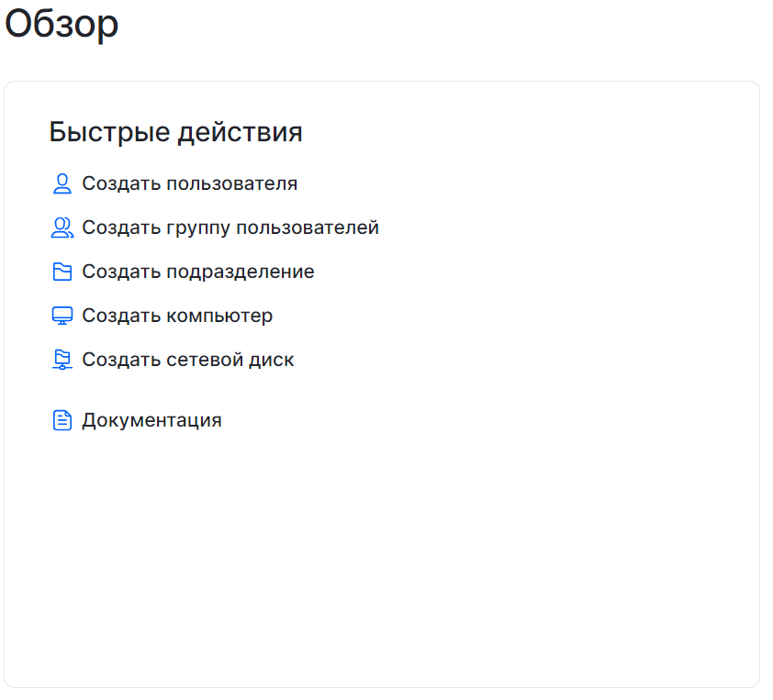
Task: Open the Создать группу пользователей link
Action: coord(230,228)
